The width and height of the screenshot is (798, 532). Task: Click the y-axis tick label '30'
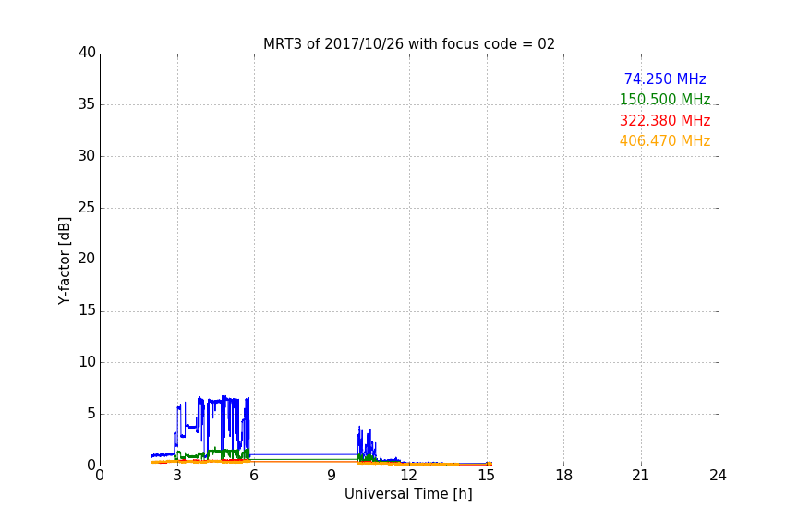(x=87, y=156)
